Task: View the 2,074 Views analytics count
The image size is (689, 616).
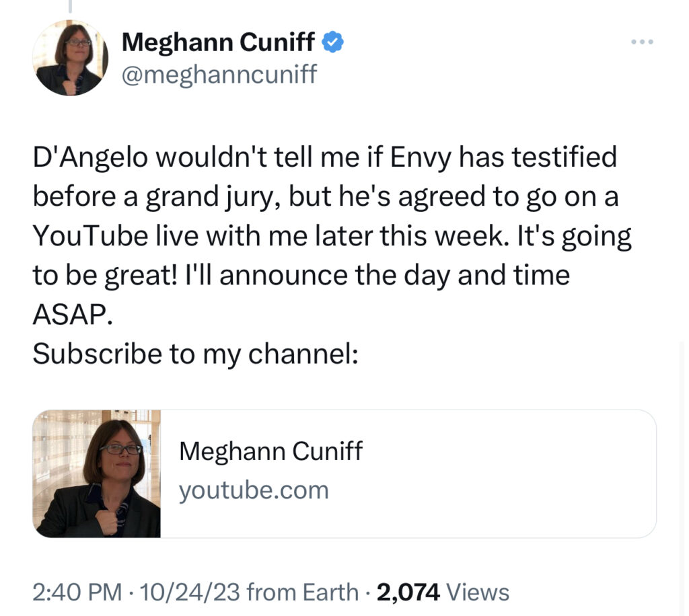Action: pyautogui.click(x=443, y=592)
